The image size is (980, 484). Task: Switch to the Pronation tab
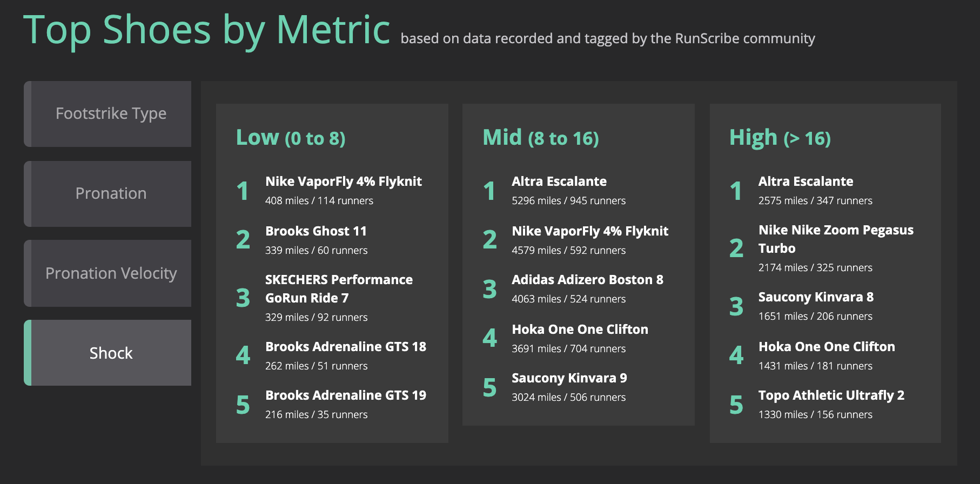[111, 193]
